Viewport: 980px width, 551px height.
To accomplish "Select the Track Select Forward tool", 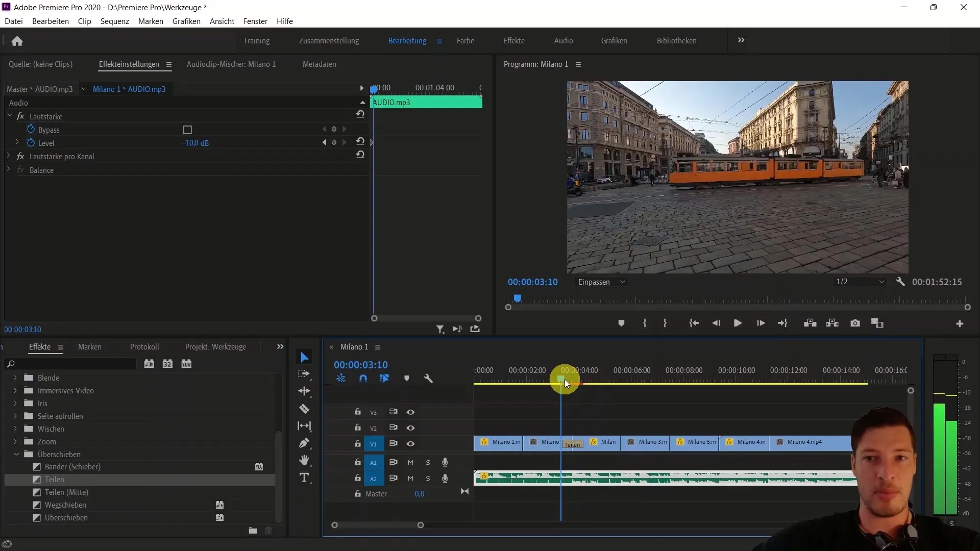I will (x=304, y=374).
